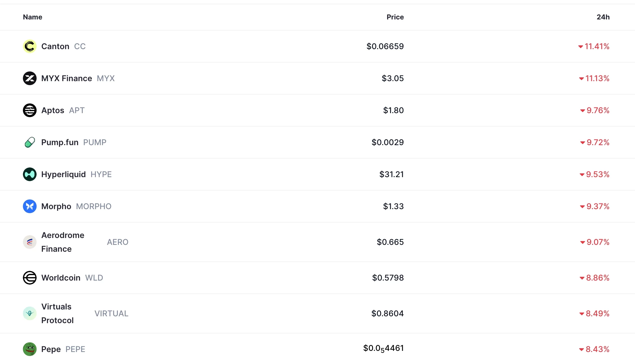Click the MORPHO ticker label
Screen dimensions: 635x364
tap(94, 206)
